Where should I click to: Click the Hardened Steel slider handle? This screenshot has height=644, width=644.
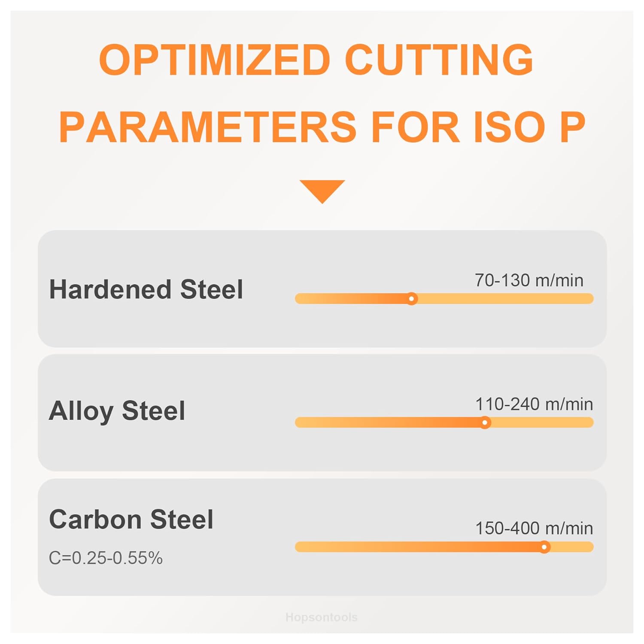411,298
